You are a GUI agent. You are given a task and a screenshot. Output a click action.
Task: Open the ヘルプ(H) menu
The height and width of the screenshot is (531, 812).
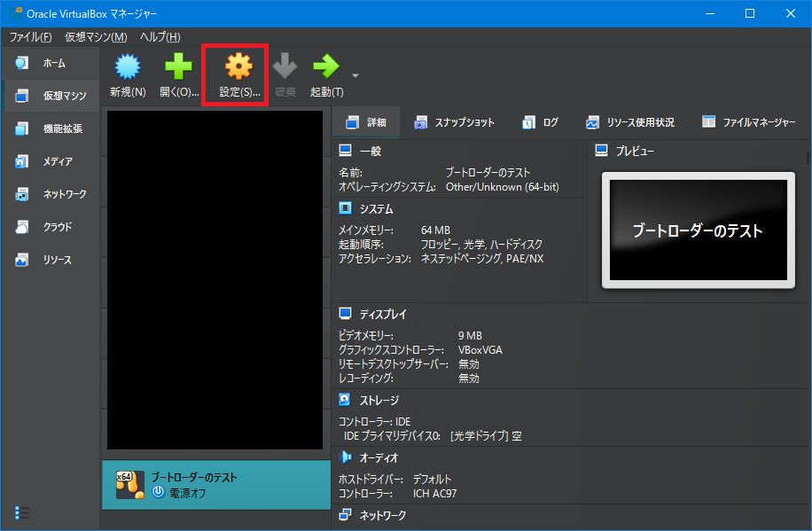[x=160, y=36]
